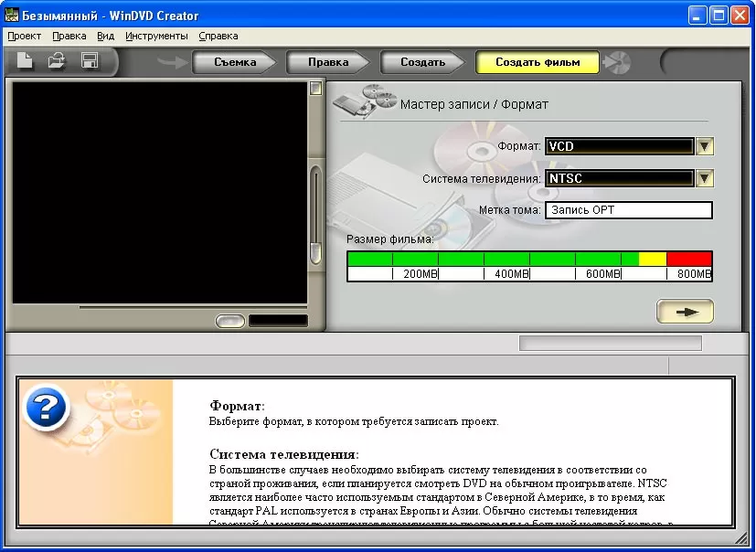Switch to the Правка step

click(x=328, y=62)
